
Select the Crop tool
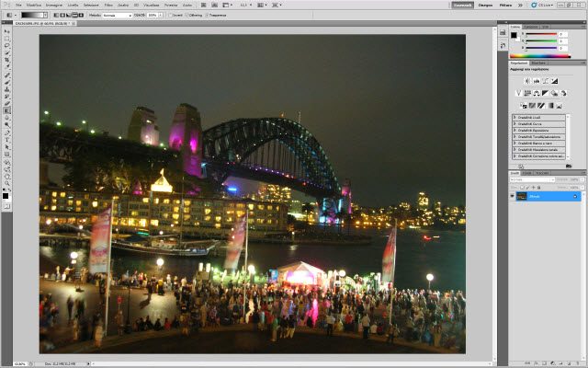6,58
